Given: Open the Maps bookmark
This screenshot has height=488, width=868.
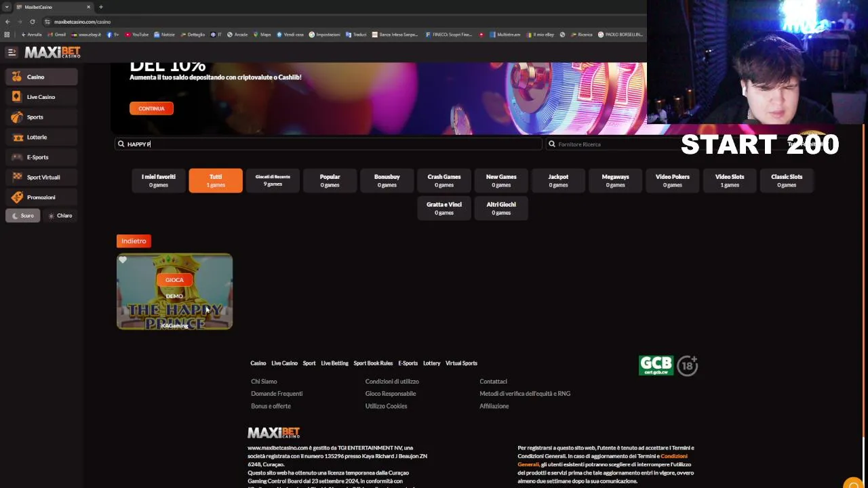Looking at the screenshot, I should pos(262,35).
